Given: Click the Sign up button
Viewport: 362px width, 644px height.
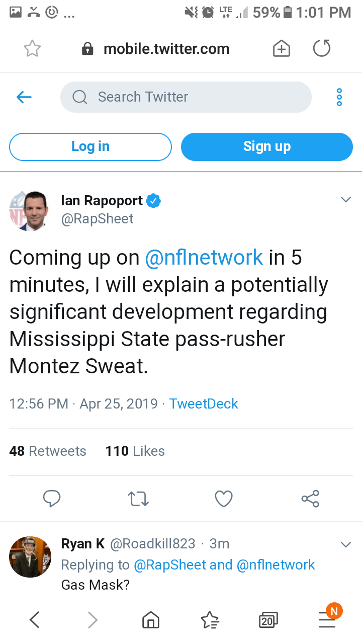Looking at the screenshot, I should coord(267,146).
